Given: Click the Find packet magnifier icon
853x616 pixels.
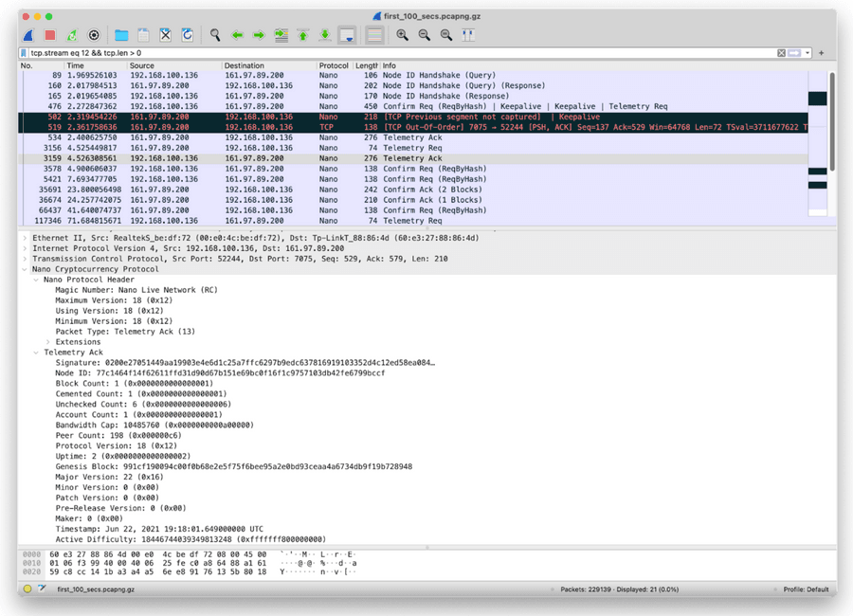Looking at the screenshot, I should [215, 35].
